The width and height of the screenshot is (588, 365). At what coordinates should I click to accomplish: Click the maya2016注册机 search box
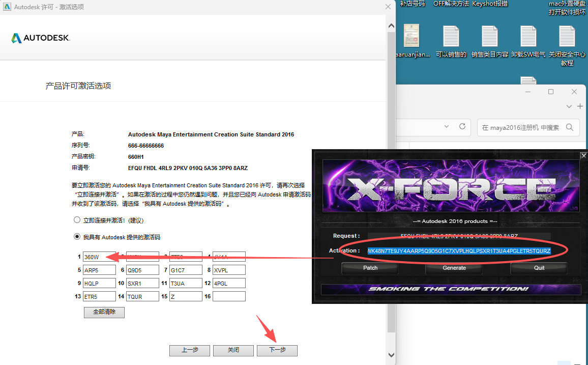(x=524, y=127)
